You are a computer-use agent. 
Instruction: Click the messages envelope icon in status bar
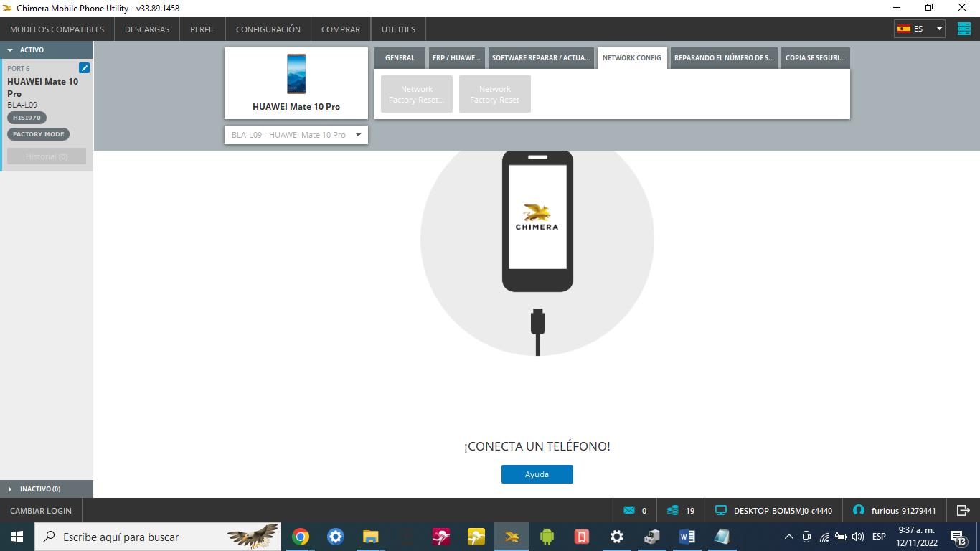click(x=629, y=511)
